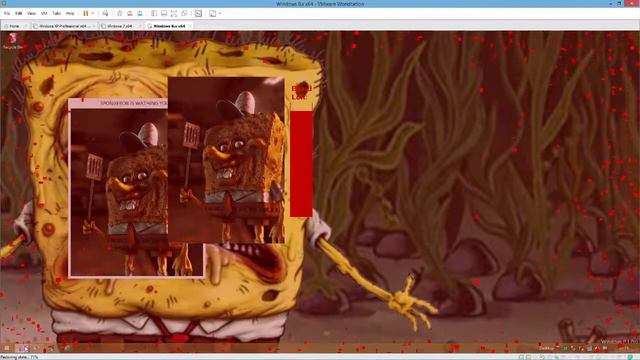Click the solid red rectangle window
640x360 pixels.
click(301, 164)
